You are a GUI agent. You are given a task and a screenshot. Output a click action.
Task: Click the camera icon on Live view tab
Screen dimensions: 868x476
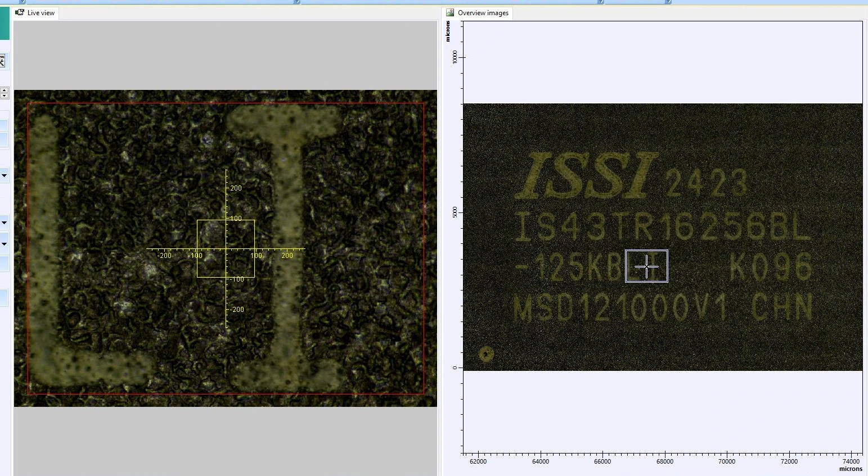(x=20, y=12)
